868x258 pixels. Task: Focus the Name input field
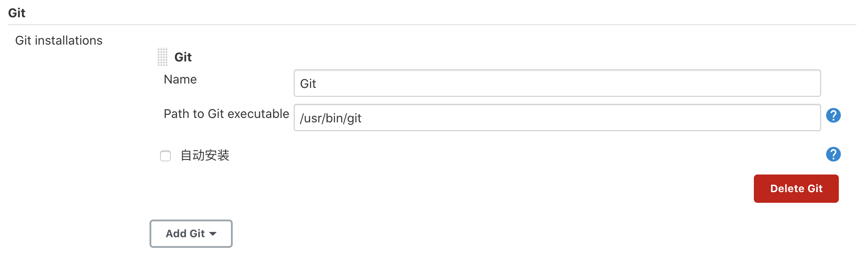[x=557, y=83]
